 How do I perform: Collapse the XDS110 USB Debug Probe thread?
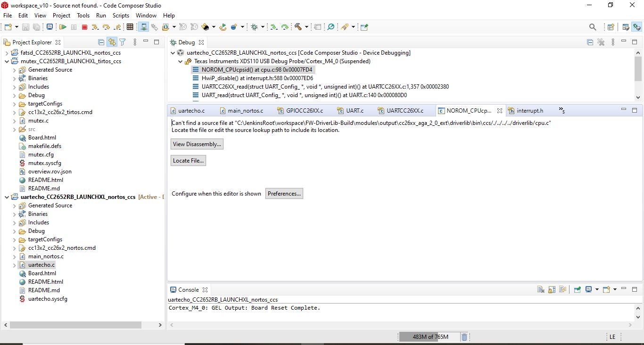[x=181, y=61]
